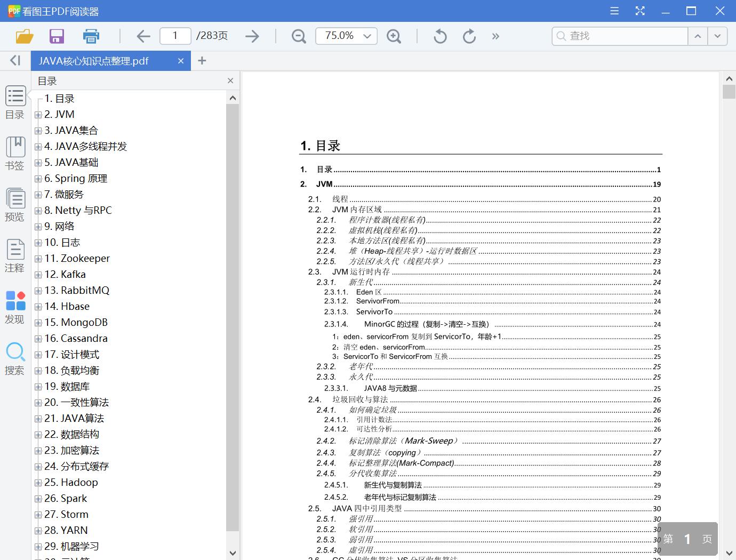Screen dimensions: 736x560
Task: Follow the 2.2. JVM 内存区域 contents link
Action: [x=484, y=210]
